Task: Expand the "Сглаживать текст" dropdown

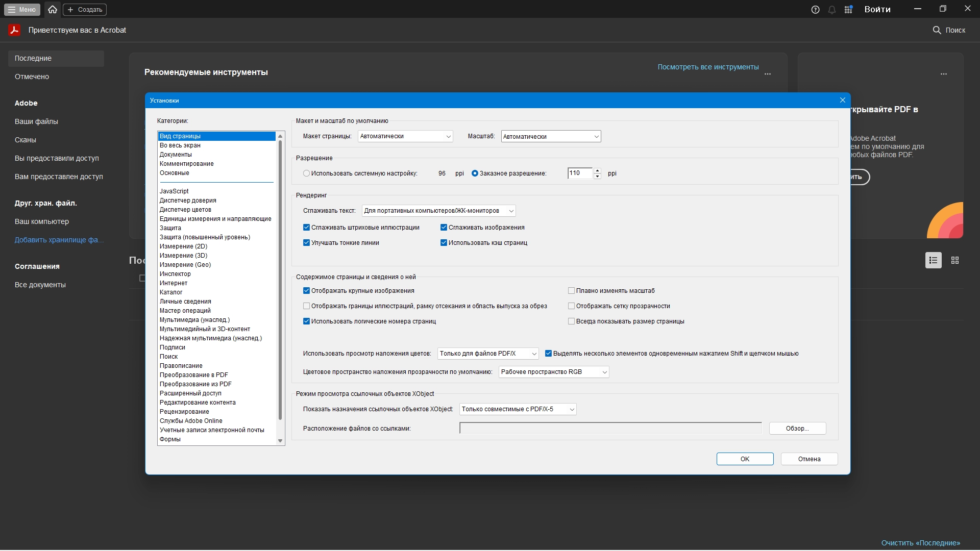Action: 438,211
